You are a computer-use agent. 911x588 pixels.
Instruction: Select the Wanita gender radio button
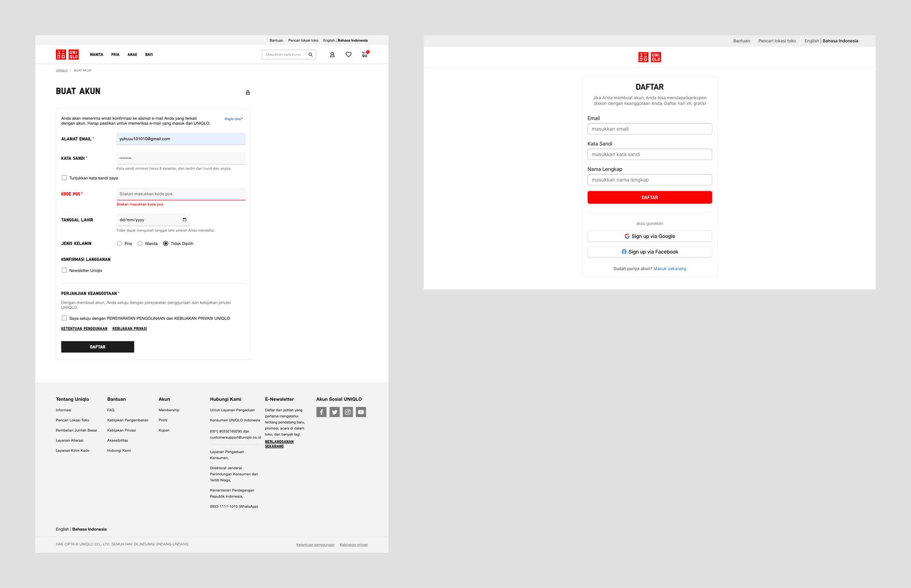140,244
